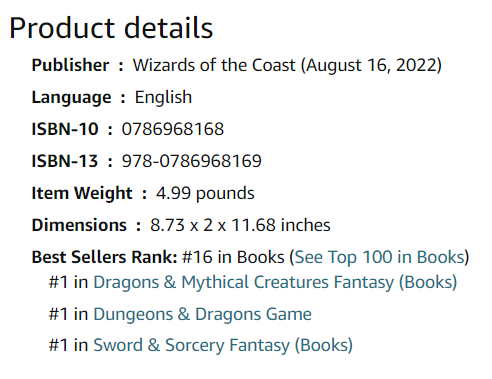The image size is (492, 379).
Task: Click the Dimensions label
Action: [79, 225]
